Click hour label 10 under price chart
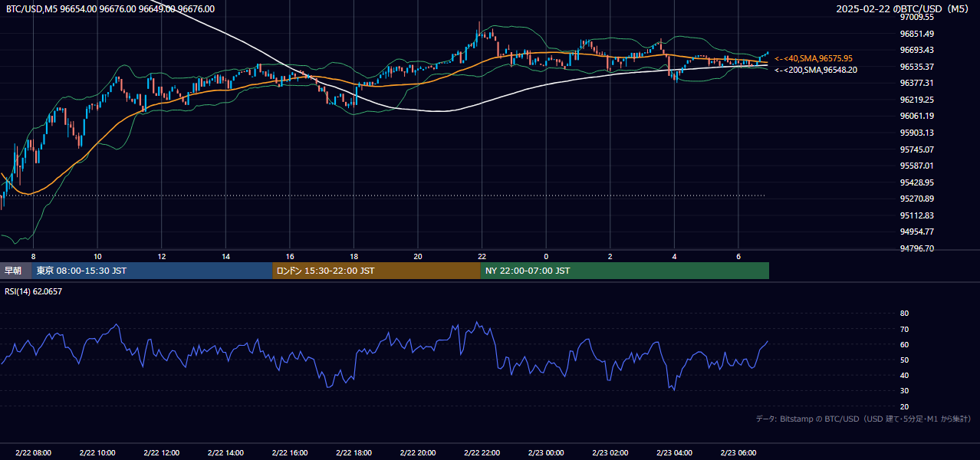 pyautogui.click(x=97, y=256)
